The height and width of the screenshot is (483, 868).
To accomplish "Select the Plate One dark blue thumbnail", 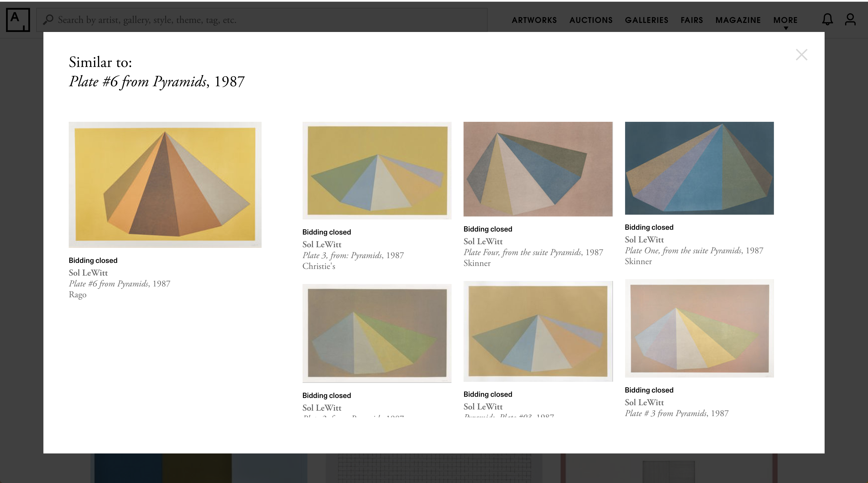I will [x=699, y=168].
